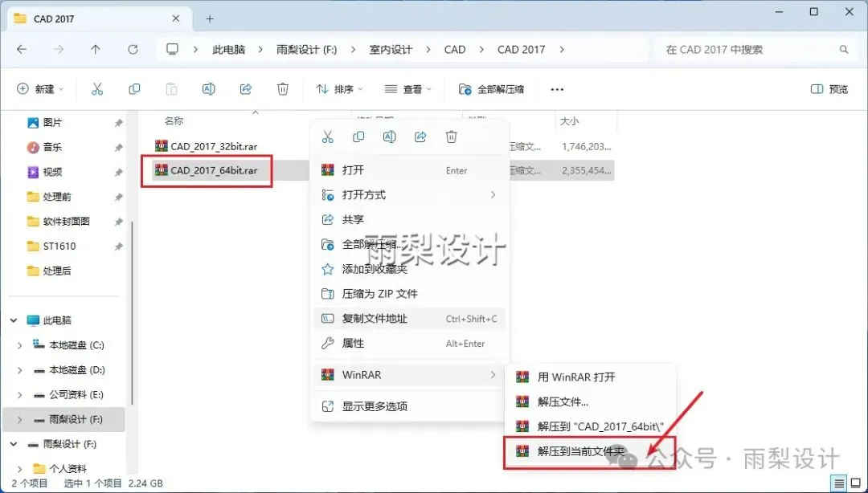The image size is (868, 493).
Task: Click the 全部解压缩 toolbar button
Action: coord(491,89)
